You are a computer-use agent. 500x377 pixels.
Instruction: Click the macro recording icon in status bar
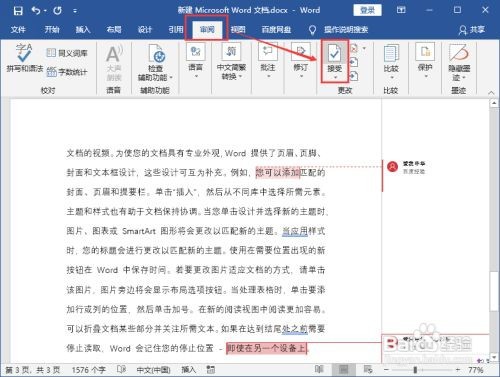(x=210, y=369)
